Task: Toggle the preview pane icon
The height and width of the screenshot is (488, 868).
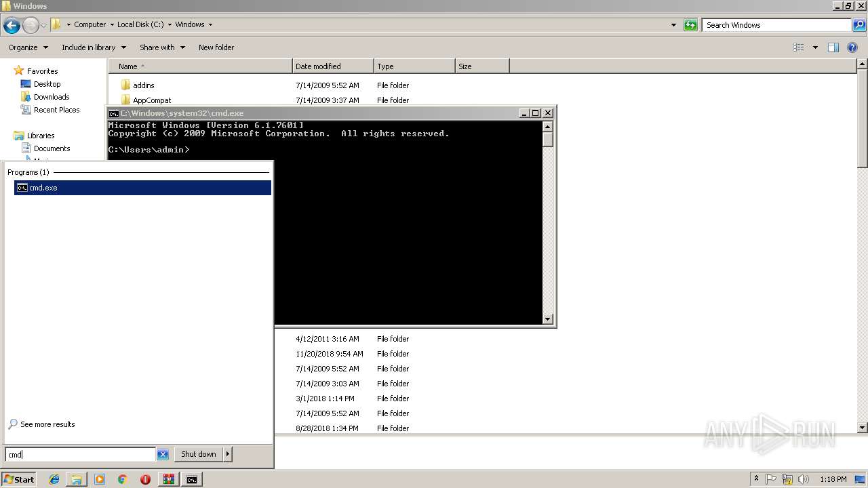Action: pos(833,47)
